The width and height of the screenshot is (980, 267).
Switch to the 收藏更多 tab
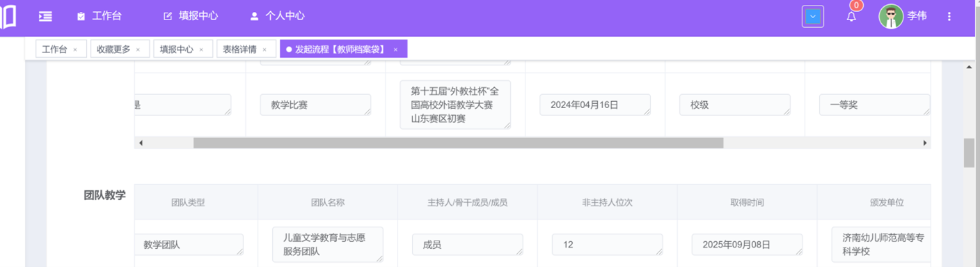pyautogui.click(x=113, y=49)
